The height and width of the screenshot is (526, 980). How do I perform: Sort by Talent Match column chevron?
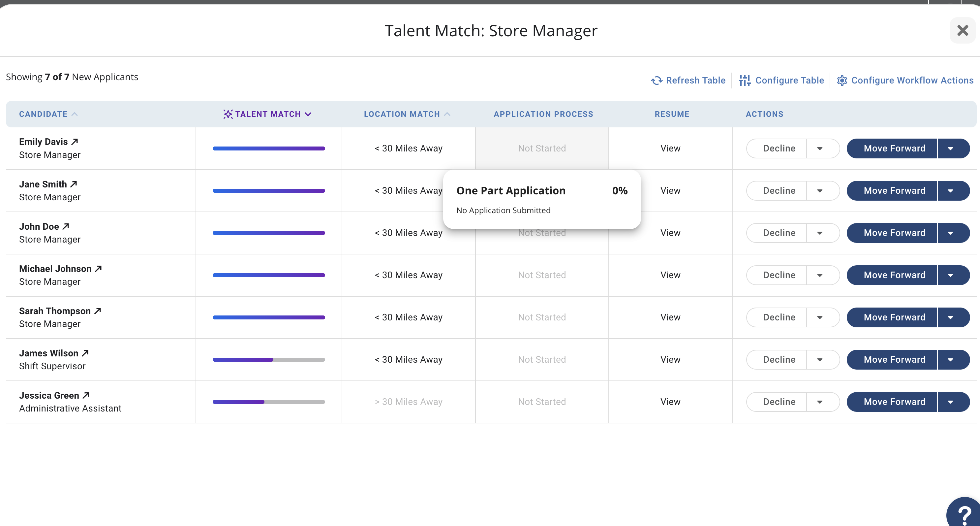308,114
